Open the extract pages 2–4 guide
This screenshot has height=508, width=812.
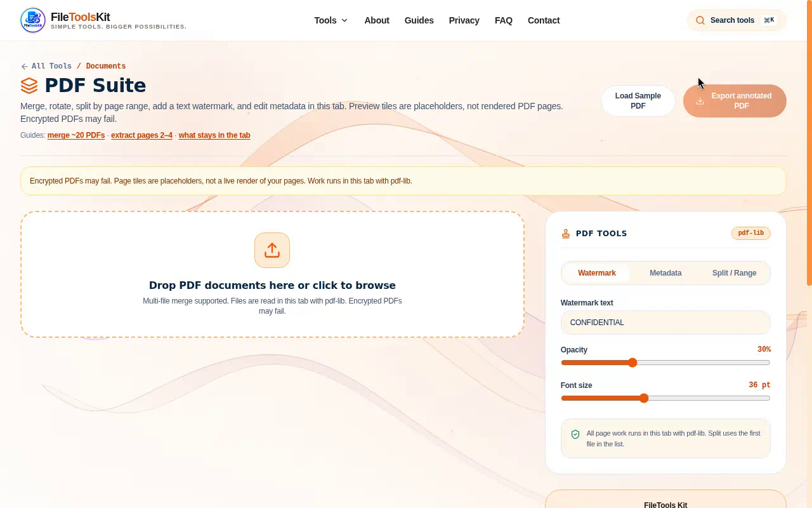pyautogui.click(x=141, y=135)
